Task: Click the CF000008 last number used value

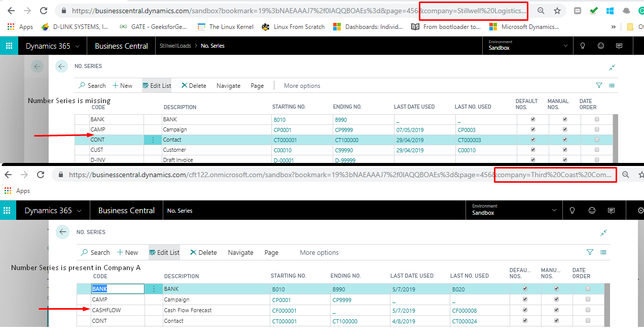Action: [464, 310]
